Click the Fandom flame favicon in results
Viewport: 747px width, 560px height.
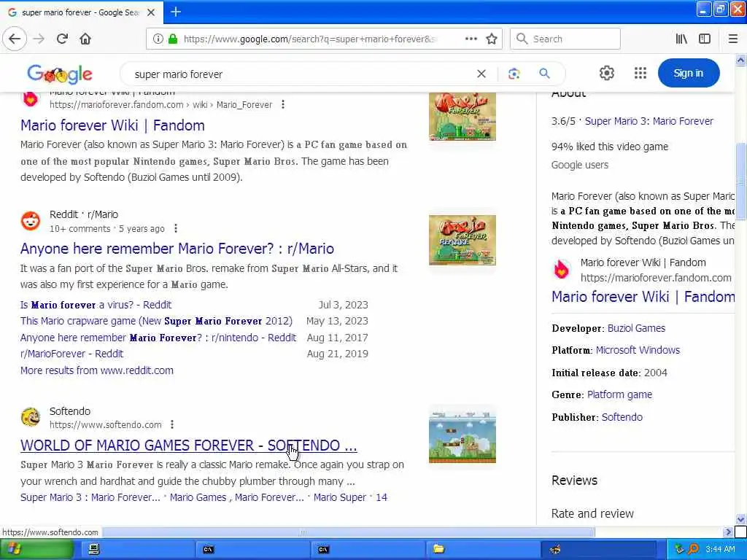tap(30, 98)
